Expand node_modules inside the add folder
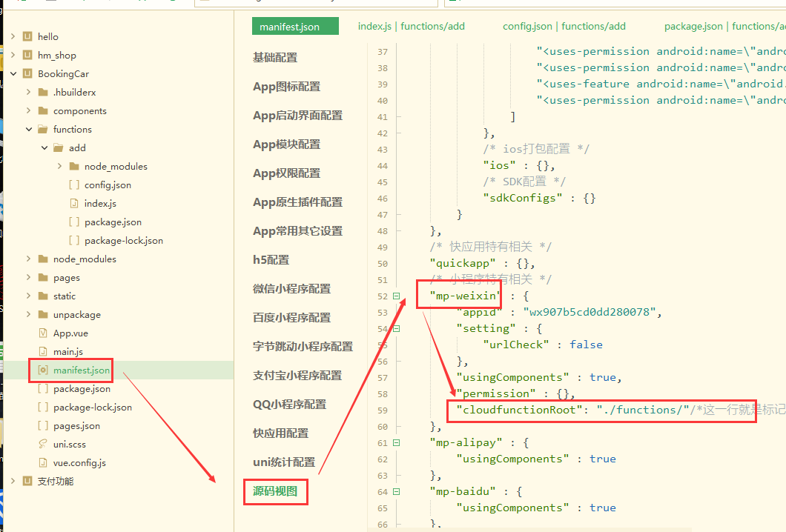This screenshot has width=786, height=532. (59, 166)
